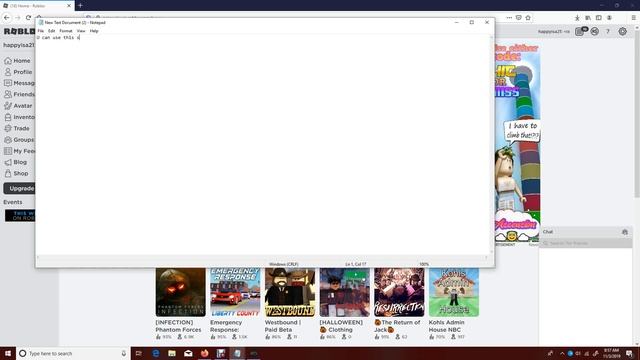Click the Upgrade button in Roblox sidebar

pos(19,189)
